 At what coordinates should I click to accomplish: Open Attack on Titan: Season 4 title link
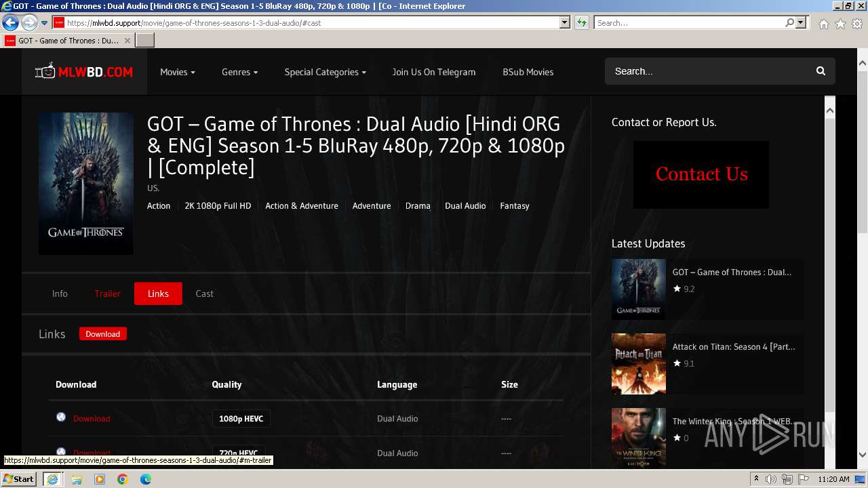pyautogui.click(x=734, y=347)
